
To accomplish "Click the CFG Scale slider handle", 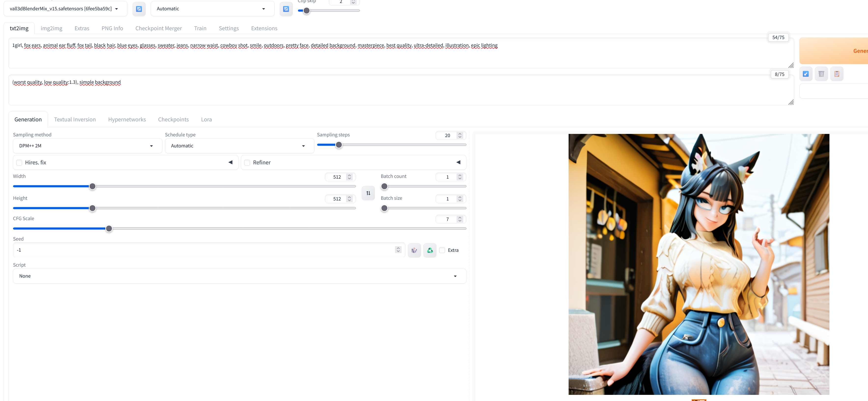I will (x=109, y=229).
